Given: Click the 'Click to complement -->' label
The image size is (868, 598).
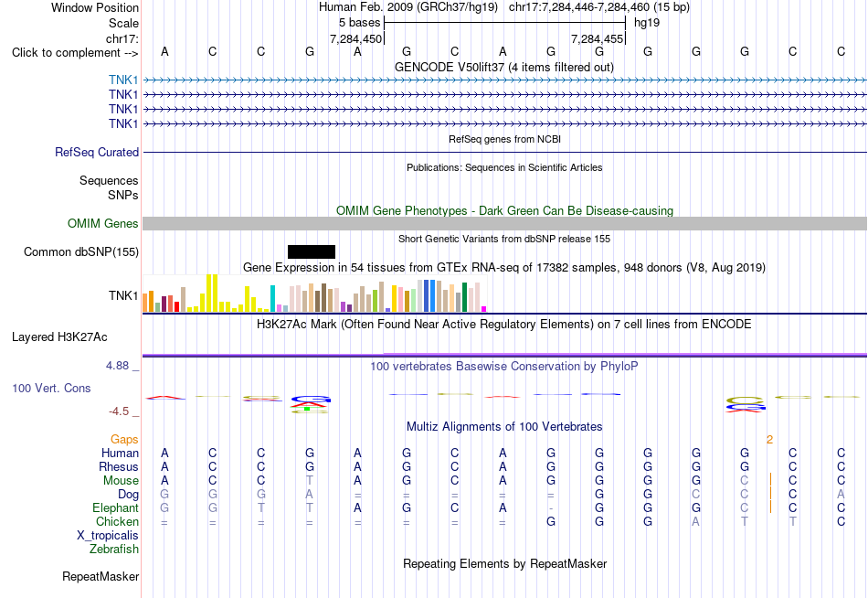Looking at the screenshot, I should click(75, 53).
